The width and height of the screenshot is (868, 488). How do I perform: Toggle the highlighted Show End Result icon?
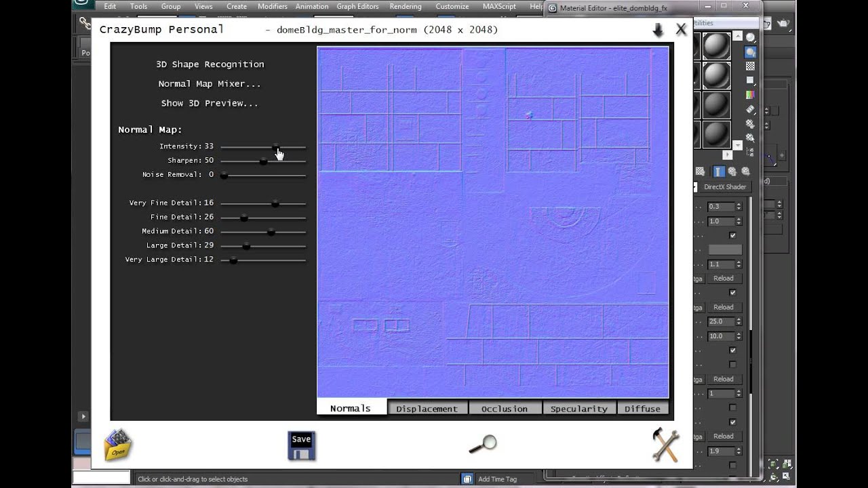(719, 171)
